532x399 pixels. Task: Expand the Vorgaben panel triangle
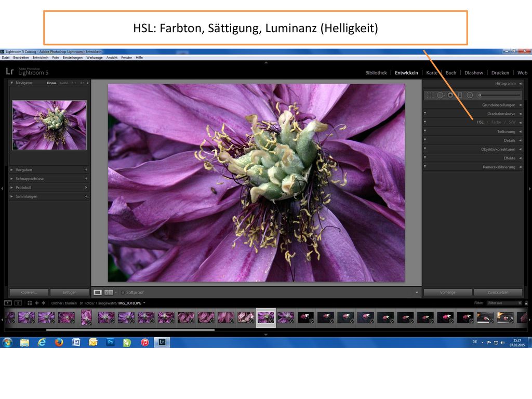12,170
